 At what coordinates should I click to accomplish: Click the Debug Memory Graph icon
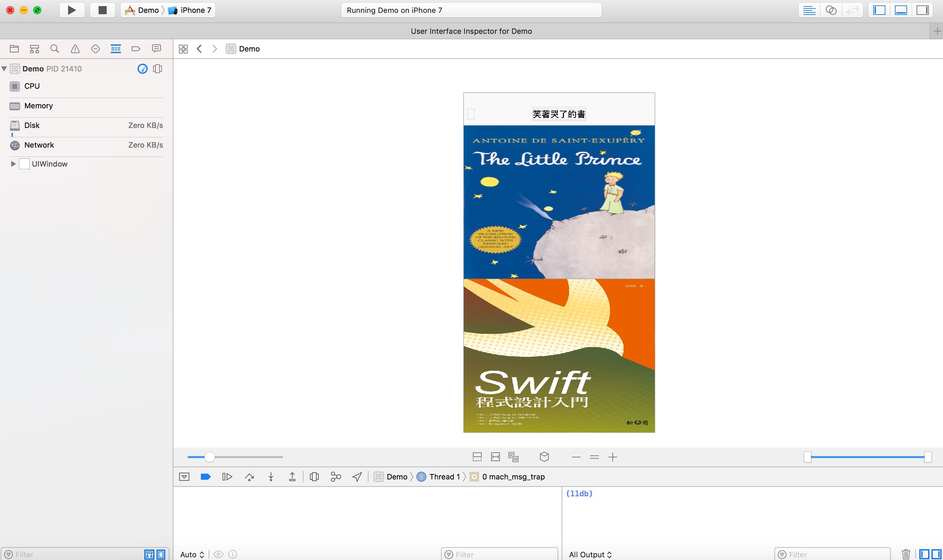[335, 476]
